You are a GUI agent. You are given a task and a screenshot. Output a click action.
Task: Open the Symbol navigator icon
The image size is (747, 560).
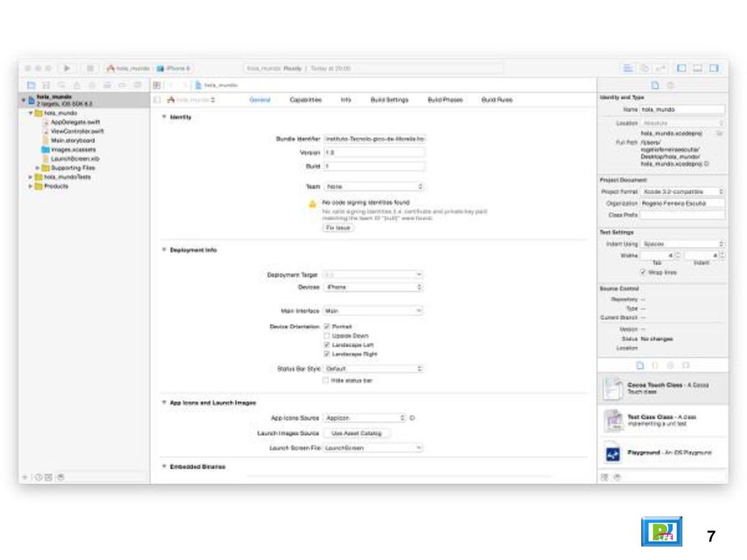[46, 85]
